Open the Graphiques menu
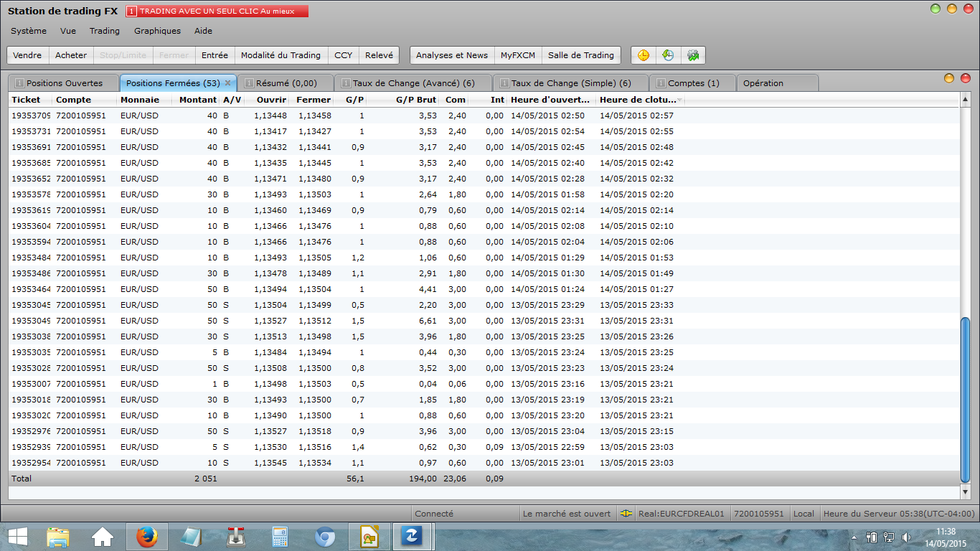 (157, 31)
